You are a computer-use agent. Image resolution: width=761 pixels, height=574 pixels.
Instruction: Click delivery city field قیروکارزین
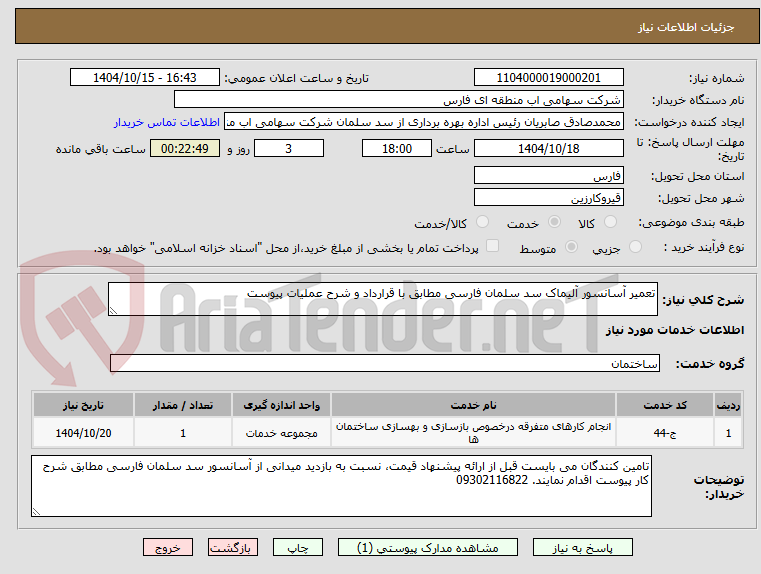(548, 198)
